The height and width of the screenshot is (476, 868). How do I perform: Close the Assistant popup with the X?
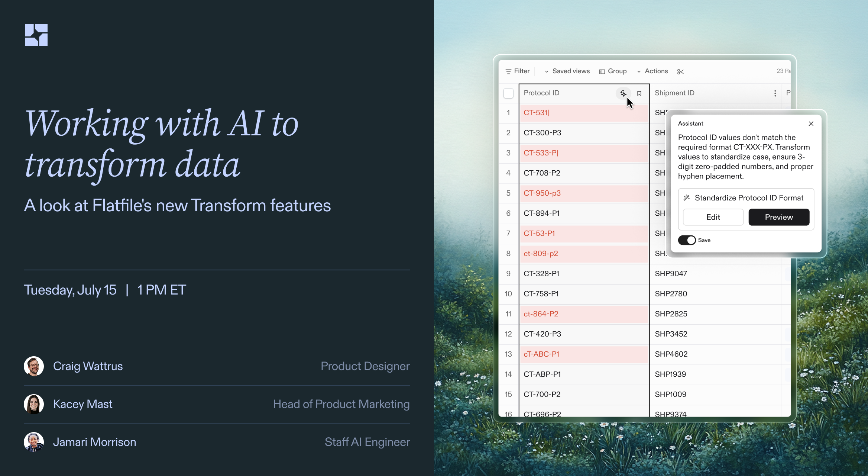click(x=811, y=123)
